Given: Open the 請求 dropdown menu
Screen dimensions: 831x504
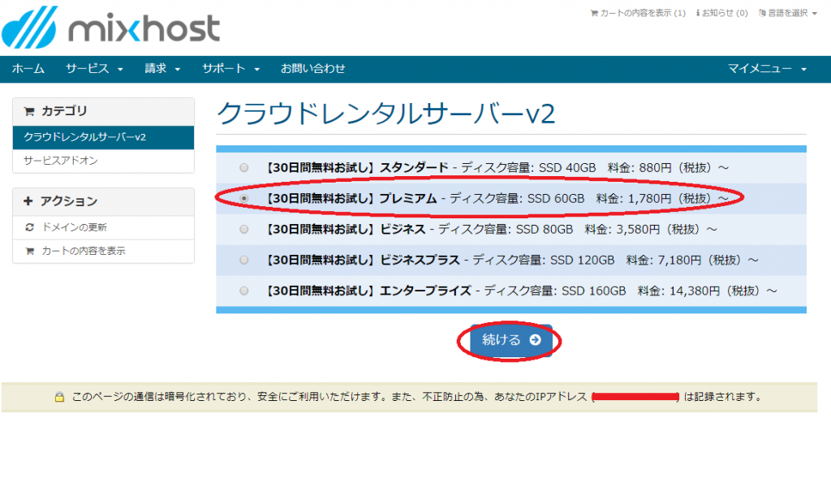Looking at the screenshot, I should [162, 69].
